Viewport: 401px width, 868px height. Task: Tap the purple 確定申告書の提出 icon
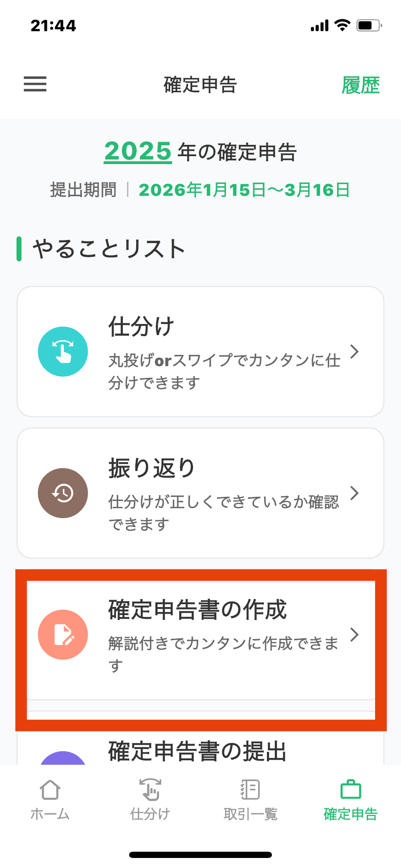coord(63,758)
